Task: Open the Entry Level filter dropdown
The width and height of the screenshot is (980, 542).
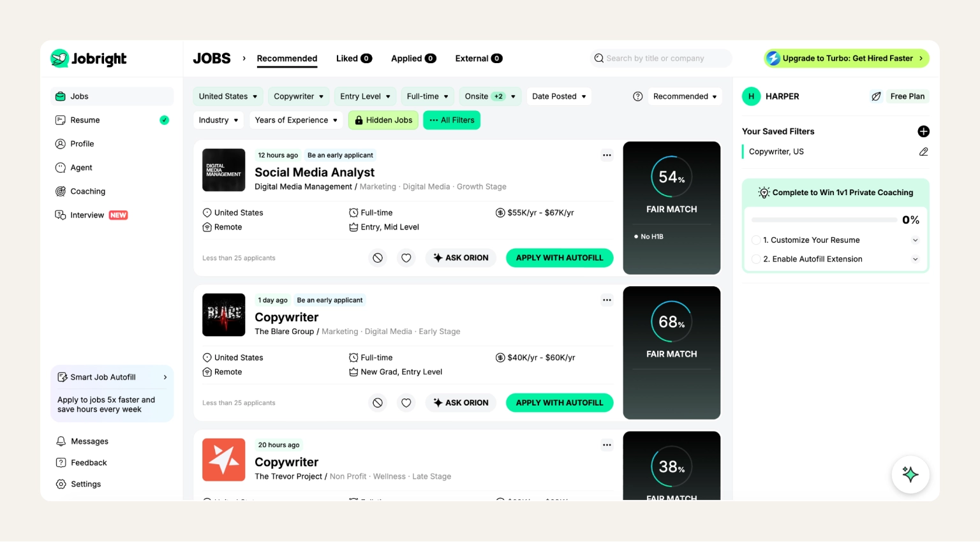Action: [365, 96]
